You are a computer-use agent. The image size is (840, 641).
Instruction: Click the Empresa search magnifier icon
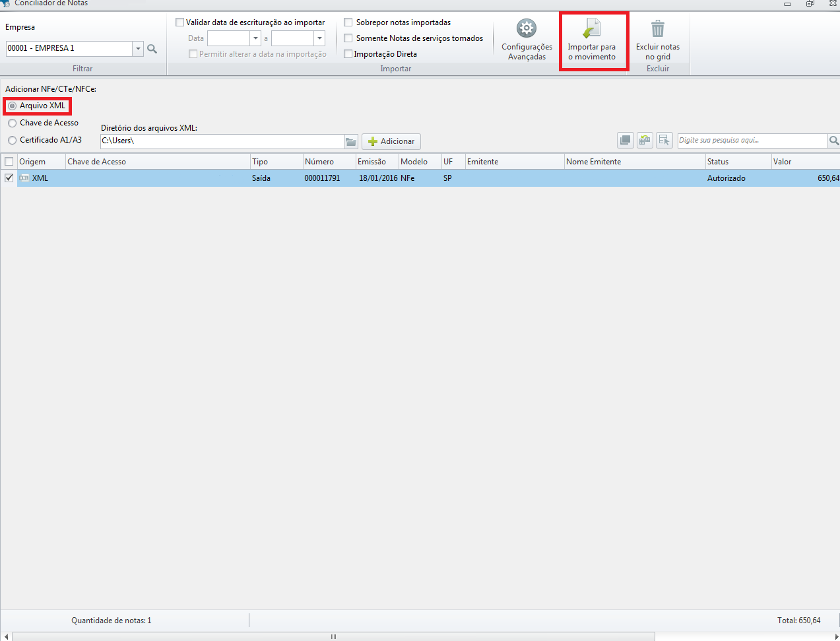(x=152, y=48)
